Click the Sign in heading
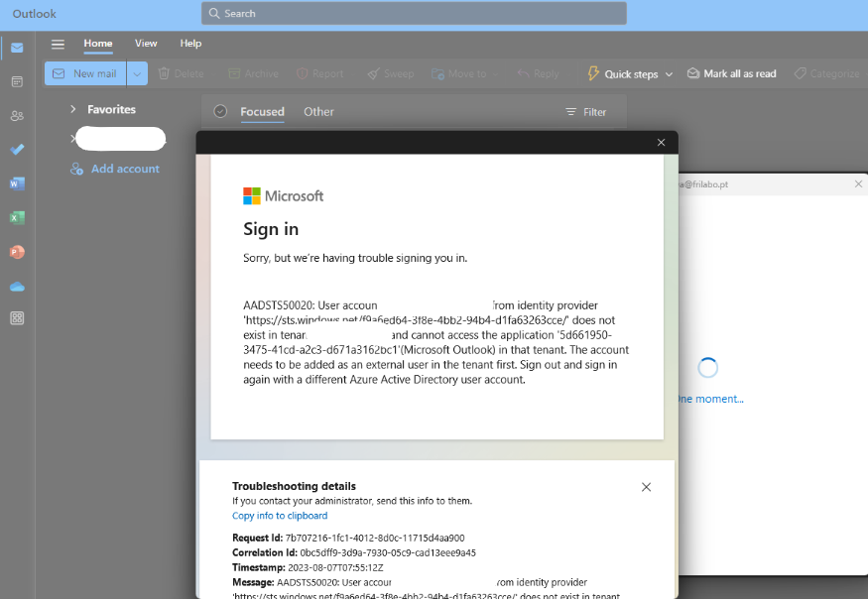The width and height of the screenshot is (868, 601). tap(271, 229)
